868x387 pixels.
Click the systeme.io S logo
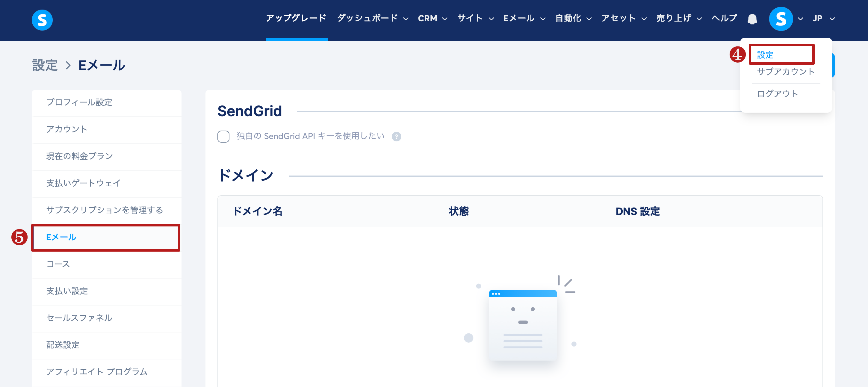pos(42,20)
